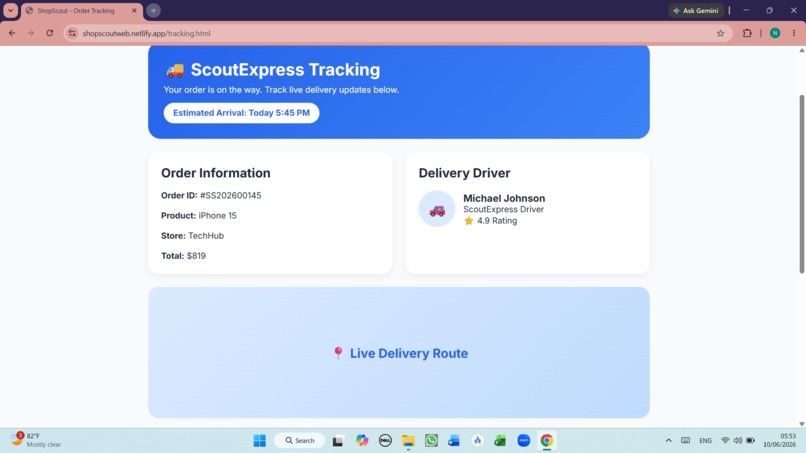
Task: Open the battery status icon
Action: [750, 440]
